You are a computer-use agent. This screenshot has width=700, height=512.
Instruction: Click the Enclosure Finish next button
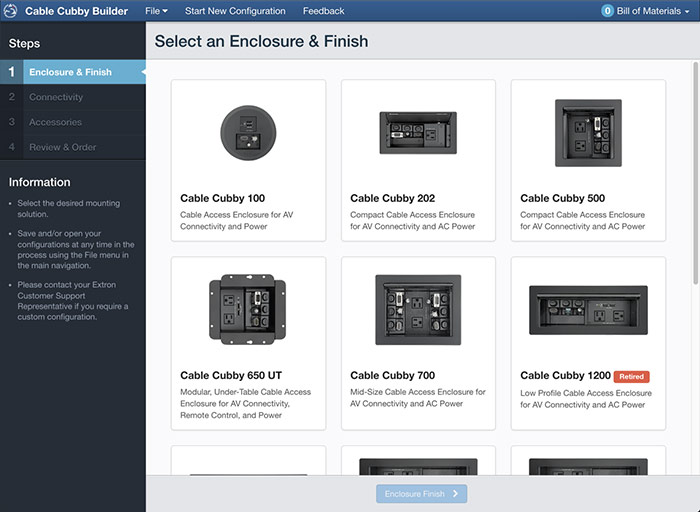(421, 494)
